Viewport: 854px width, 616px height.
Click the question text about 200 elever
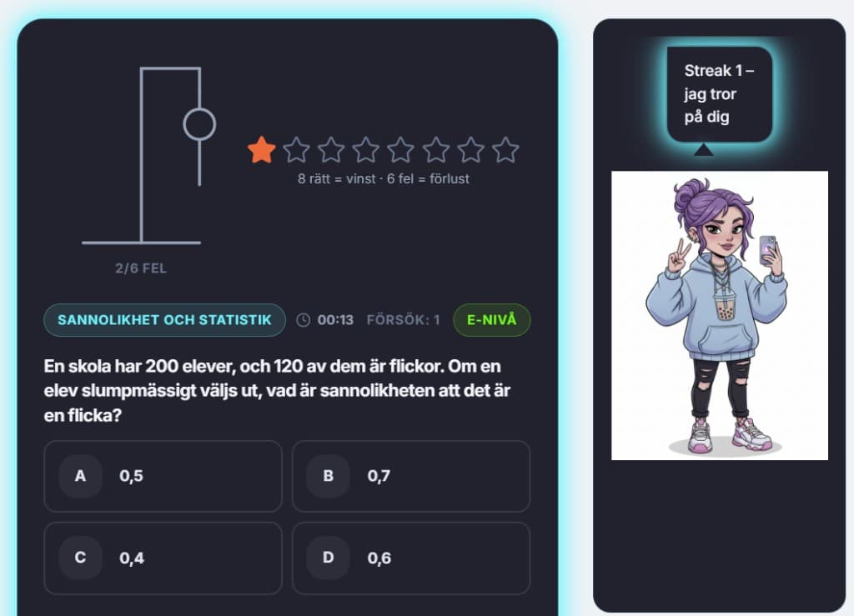point(277,391)
